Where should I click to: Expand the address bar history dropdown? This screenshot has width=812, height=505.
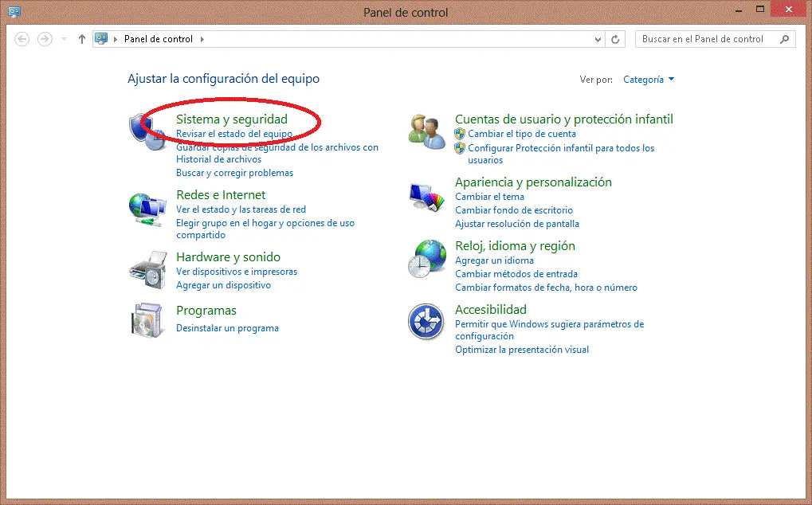coord(598,39)
